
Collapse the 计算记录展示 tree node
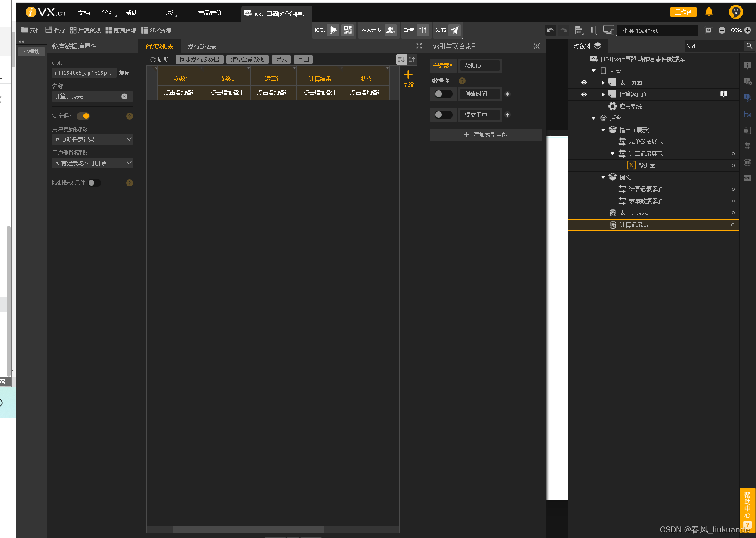pos(612,154)
